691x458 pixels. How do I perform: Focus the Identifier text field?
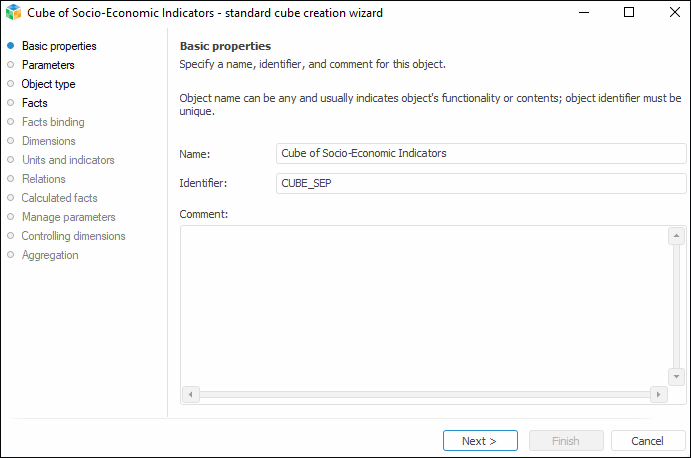[480, 184]
